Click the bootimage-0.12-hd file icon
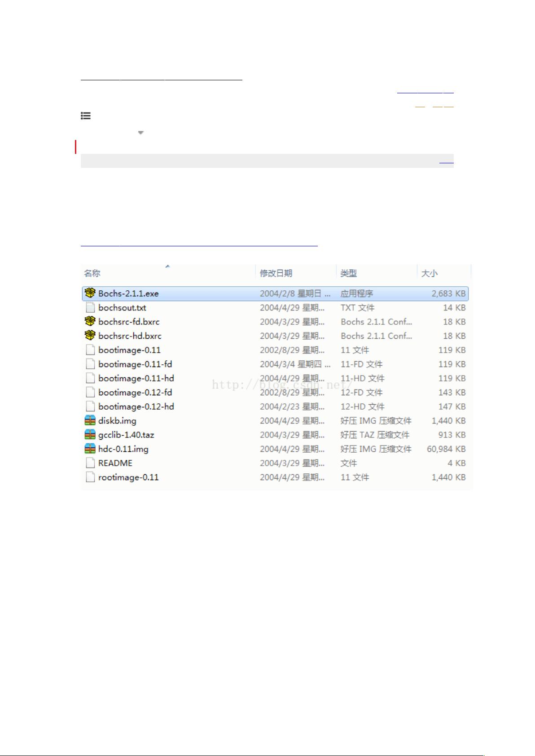The height and width of the screenshot is (756, 535). click(90, 406)
